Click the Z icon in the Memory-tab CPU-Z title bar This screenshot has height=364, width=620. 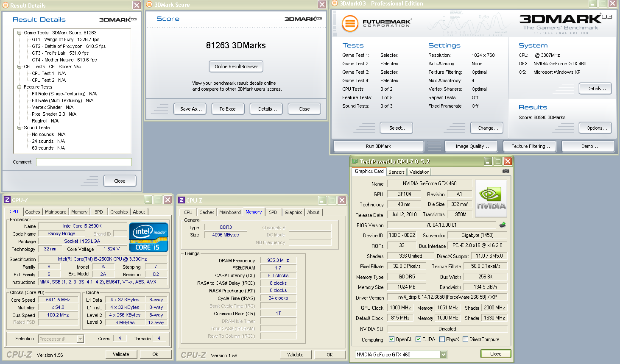pyautogui.click(x=182, y=200)
